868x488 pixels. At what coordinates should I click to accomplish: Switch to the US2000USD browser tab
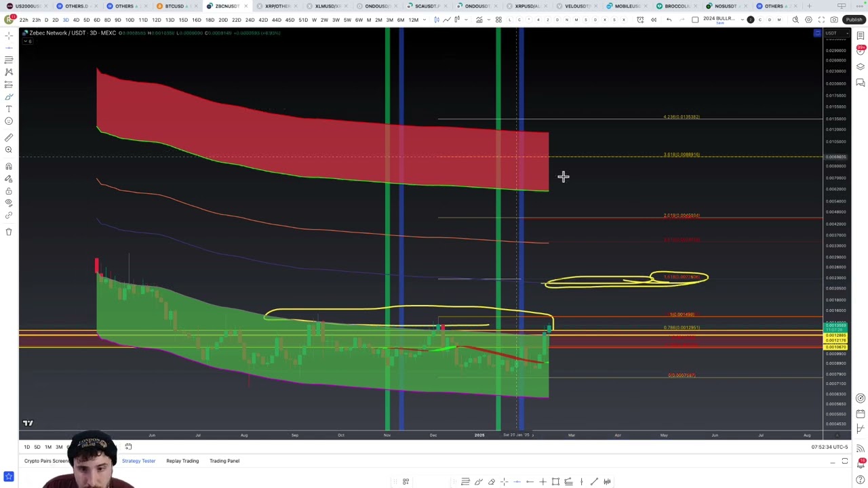pyautogui.click(x=26, y=6)
